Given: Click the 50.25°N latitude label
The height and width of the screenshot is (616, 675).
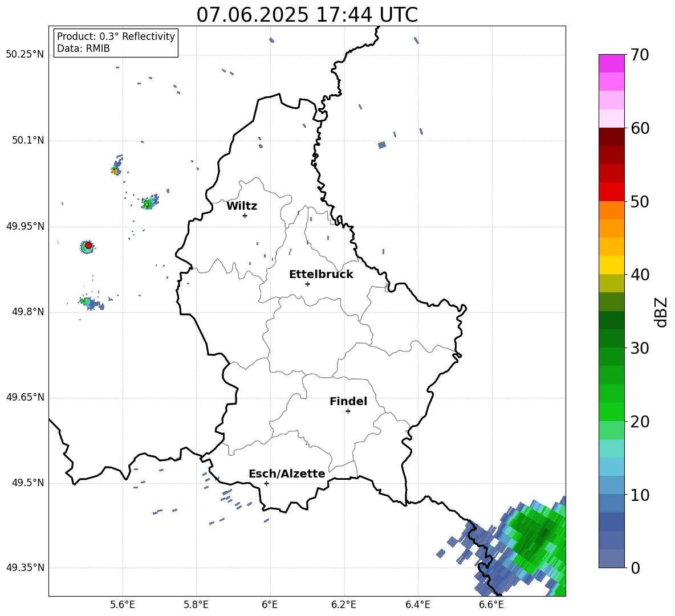Looking at the screenshot, I should 25,55.
